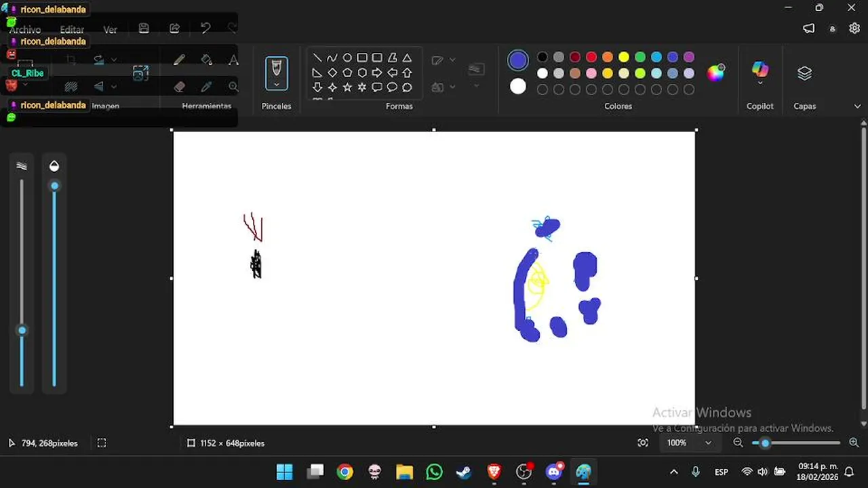Select the Pentagon shape
Image resolution: width=868 pixels, height=488 pixels.
point(347,73)
